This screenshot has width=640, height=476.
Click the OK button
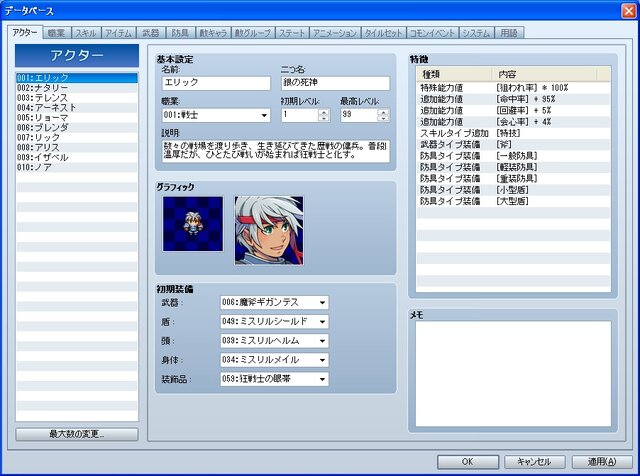click(467, 461)
